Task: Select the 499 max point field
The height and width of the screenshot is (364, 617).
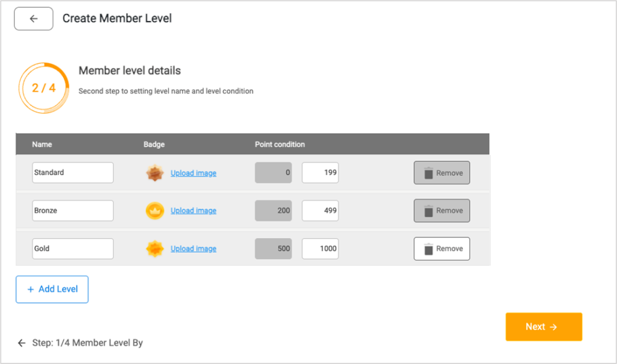Action: 321,210
